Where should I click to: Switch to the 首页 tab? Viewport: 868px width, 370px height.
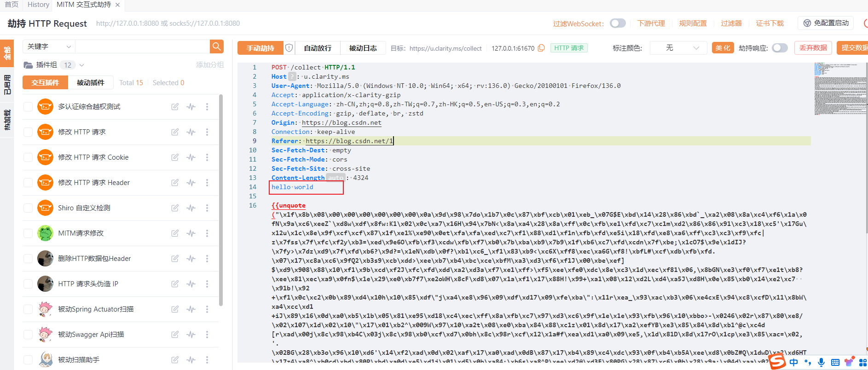tap(12, 5)
